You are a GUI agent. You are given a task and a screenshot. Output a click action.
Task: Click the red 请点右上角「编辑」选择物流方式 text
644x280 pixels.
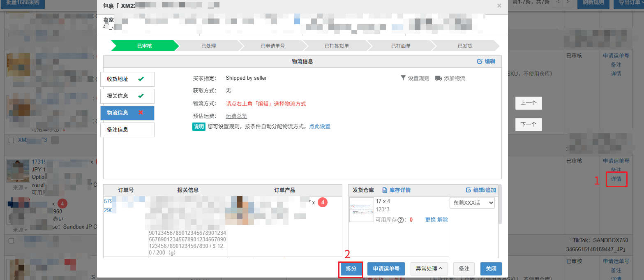pyautogui.click(x=266, y=104)
